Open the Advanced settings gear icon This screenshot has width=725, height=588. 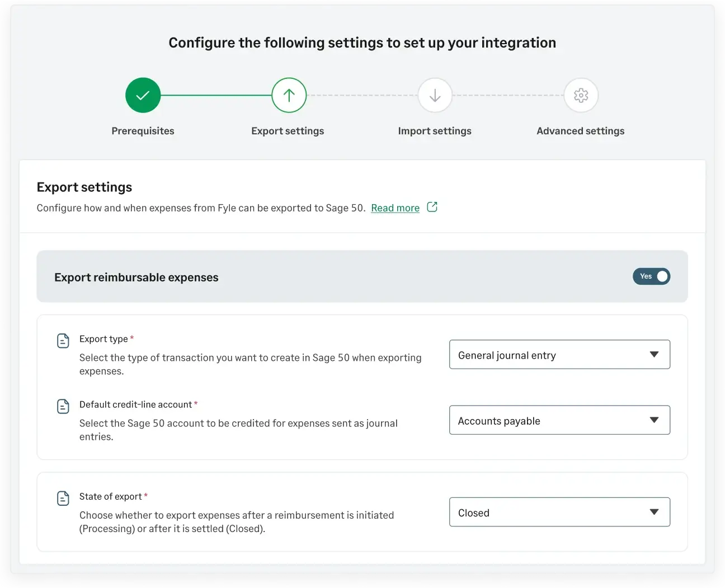(x=581, y=95)
